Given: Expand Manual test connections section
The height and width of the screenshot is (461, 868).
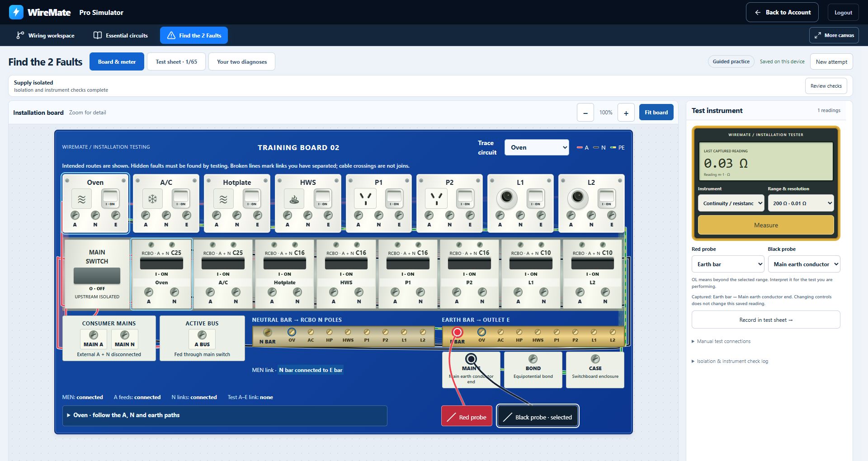Looking at the screenshot, I should coord(721,341).
